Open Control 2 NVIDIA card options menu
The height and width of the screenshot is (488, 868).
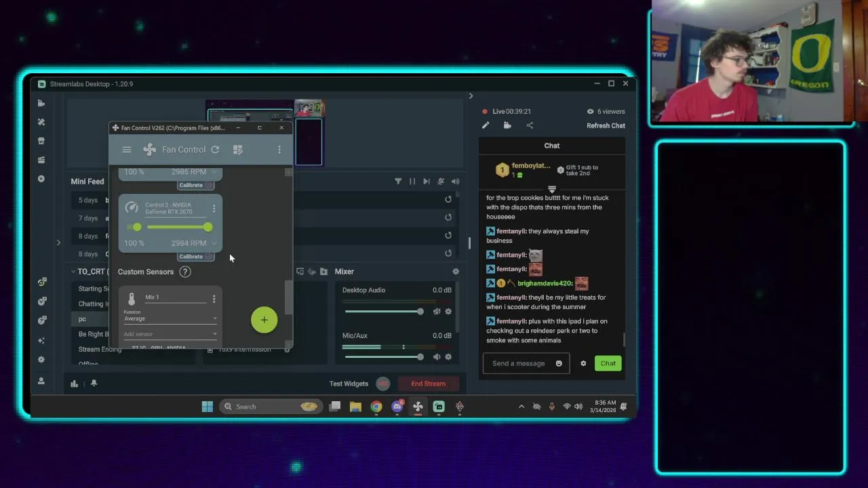(x=214, y=209)
